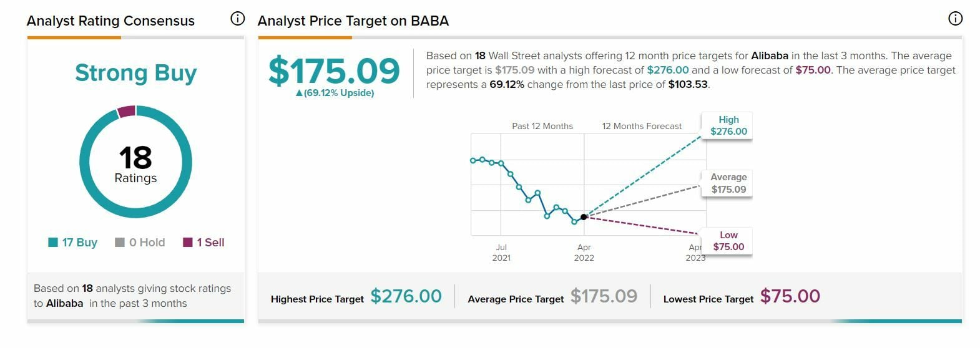Click the Low $75.00 forecast label
This screenshot has width=980, height=348.
[728, 241]
